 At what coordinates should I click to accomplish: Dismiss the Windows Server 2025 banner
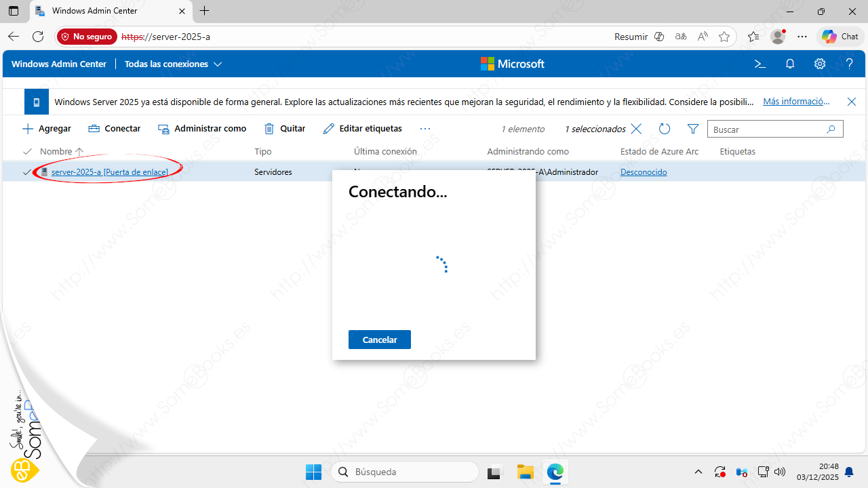852,102
